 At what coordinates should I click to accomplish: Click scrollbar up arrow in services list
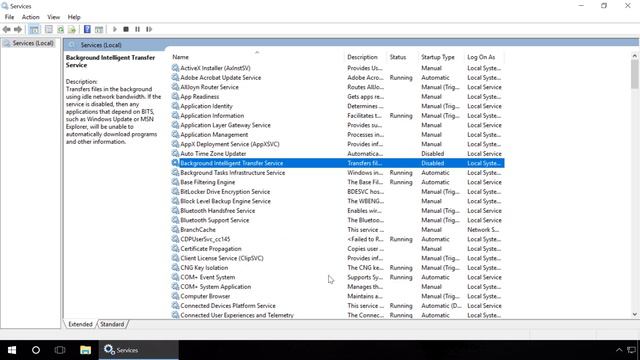coord(634,56)
